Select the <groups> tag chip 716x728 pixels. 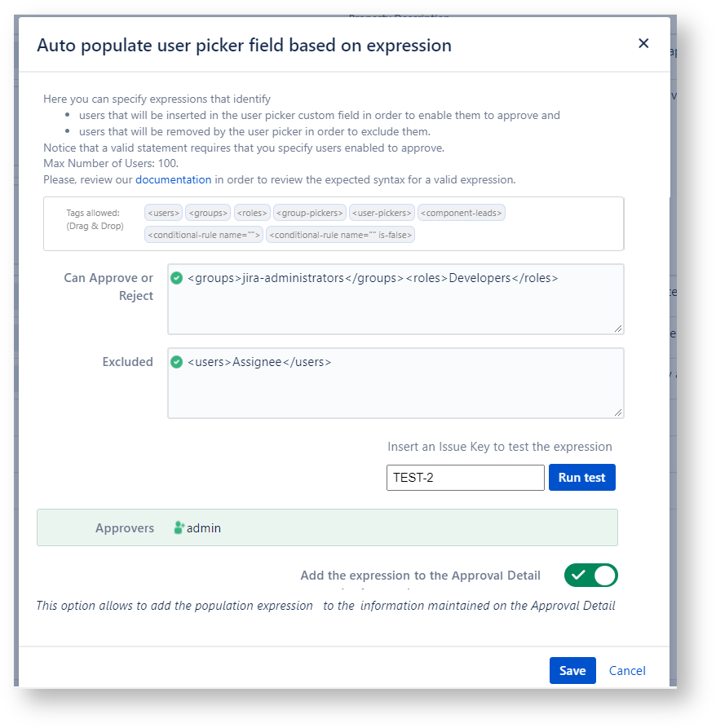coord(208,213)
